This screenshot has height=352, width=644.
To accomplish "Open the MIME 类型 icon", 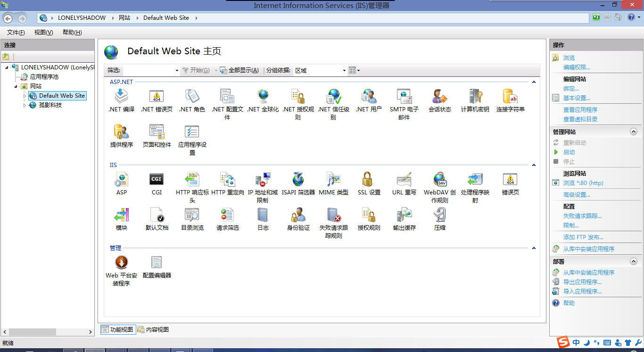I will 333,180.
